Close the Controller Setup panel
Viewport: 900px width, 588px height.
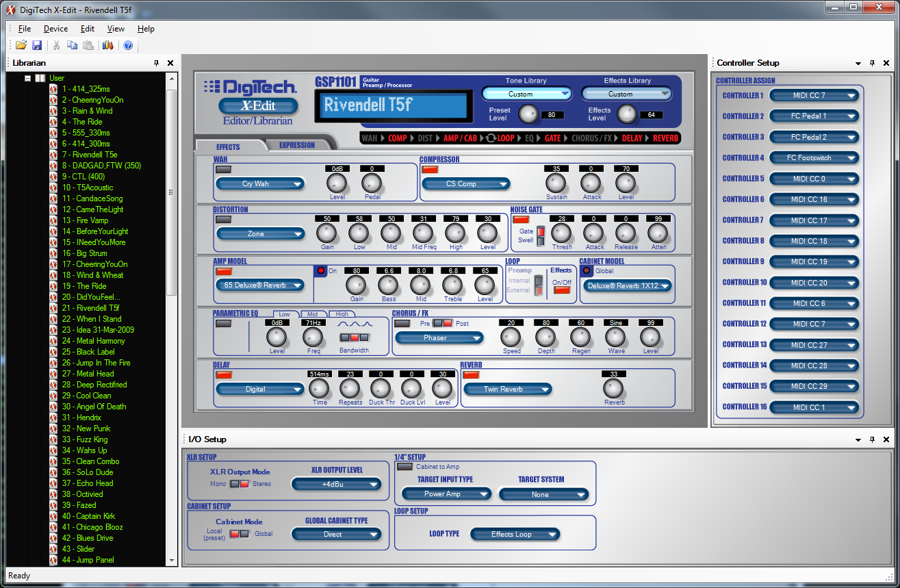(886, 63)
